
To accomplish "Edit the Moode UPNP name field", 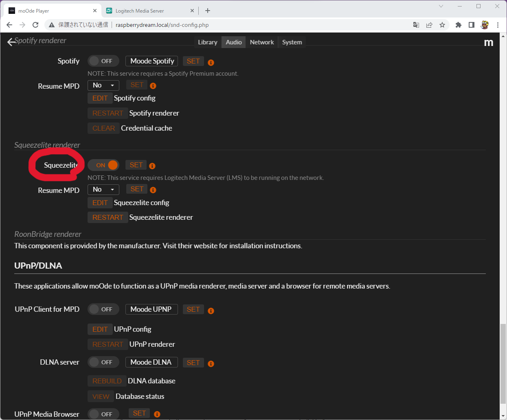I will coord(151,309).
